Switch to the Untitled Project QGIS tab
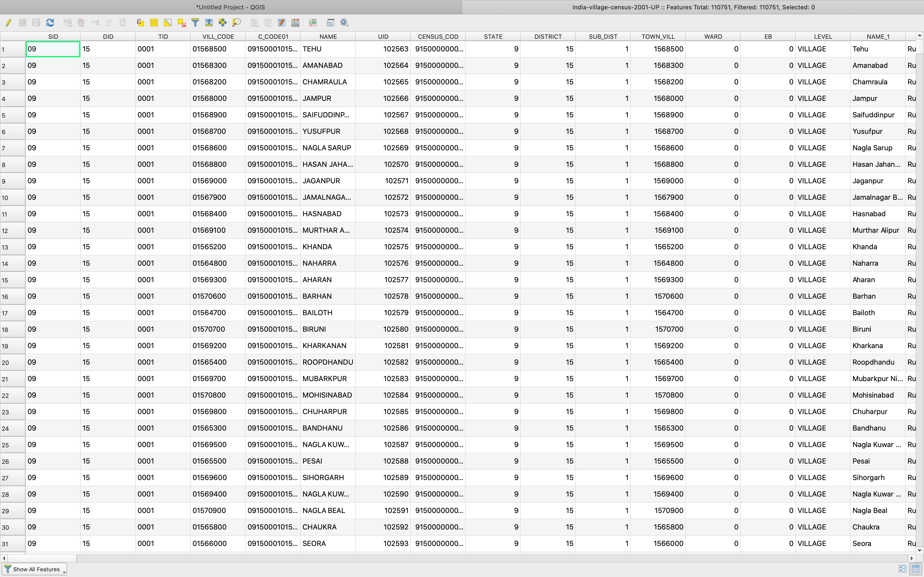 [231, 7]
